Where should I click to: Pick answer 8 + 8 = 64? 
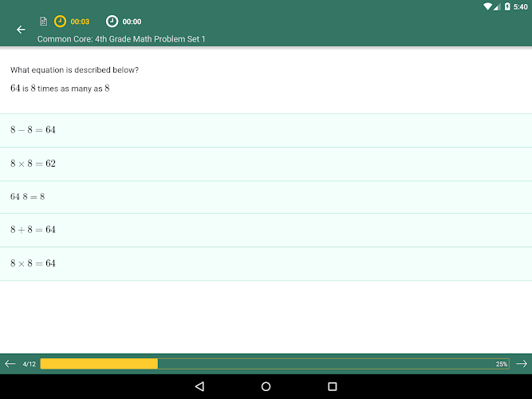(266, 231)
